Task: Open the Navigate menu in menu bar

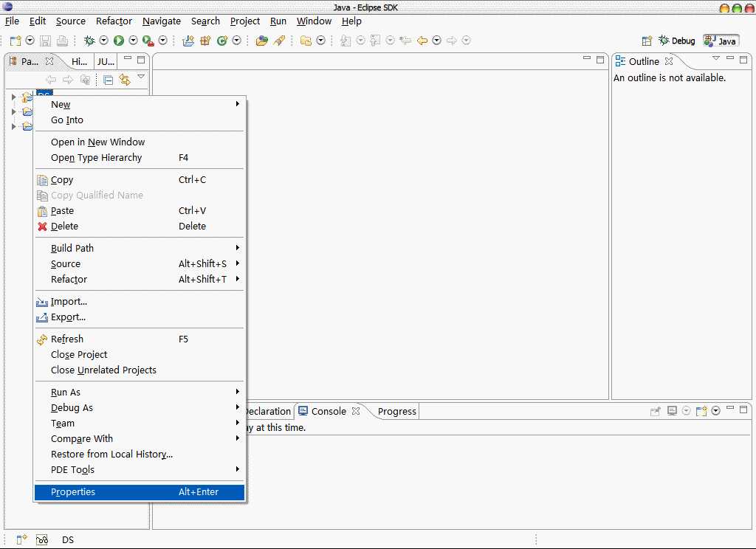Action: coord(162,21)
